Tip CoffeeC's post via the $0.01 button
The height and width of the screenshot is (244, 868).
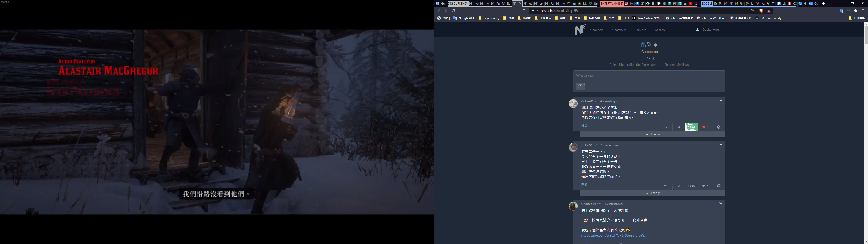(691, 127)
